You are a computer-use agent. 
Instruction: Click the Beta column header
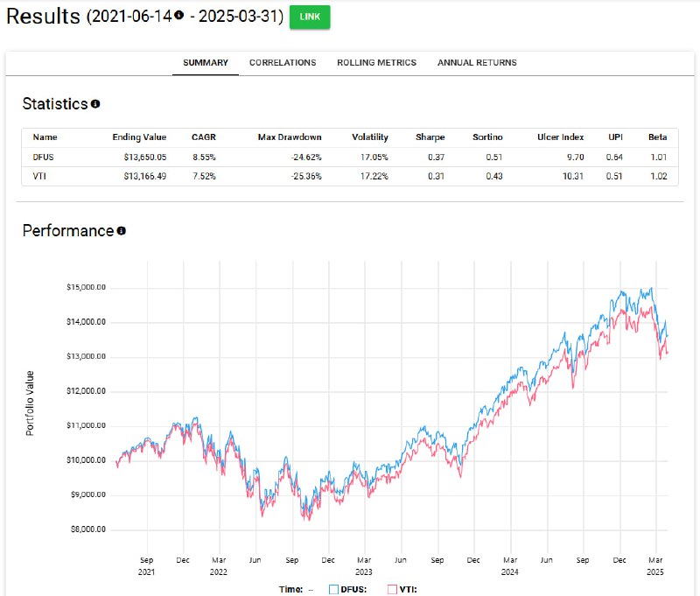pos(658,137)
